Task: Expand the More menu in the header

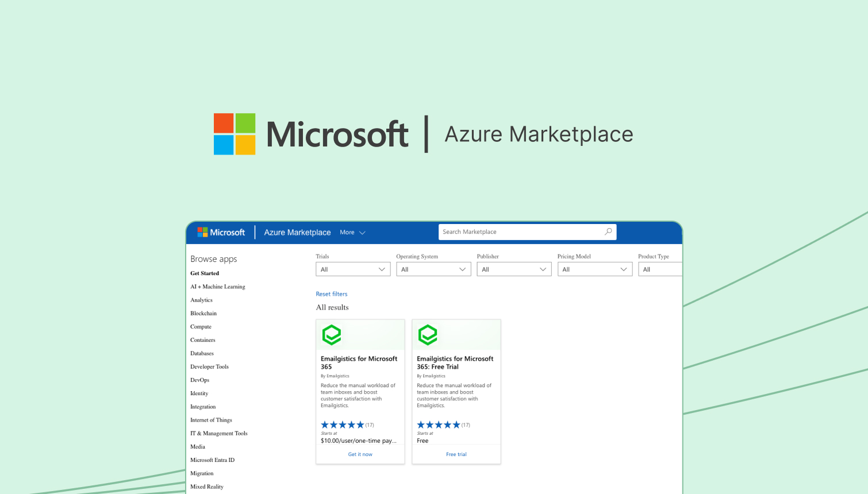Action: coord(352,232)
